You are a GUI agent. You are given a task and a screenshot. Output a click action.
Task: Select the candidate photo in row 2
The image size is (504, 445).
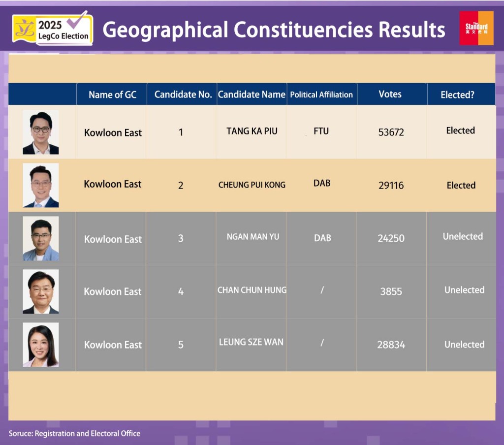pyautogui.click(x=41, y=186)
